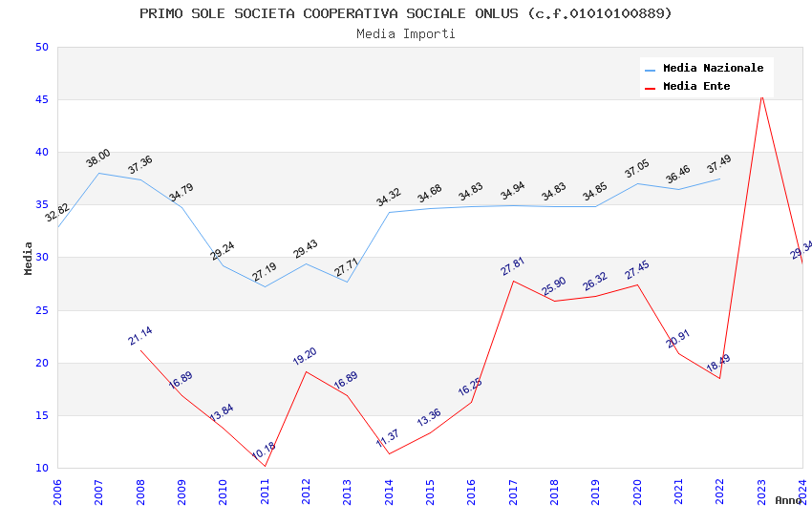The height and width of the screenshot is (525, 812).
Task: Click the Media Nazionale legend label
Action: (713, 68)
